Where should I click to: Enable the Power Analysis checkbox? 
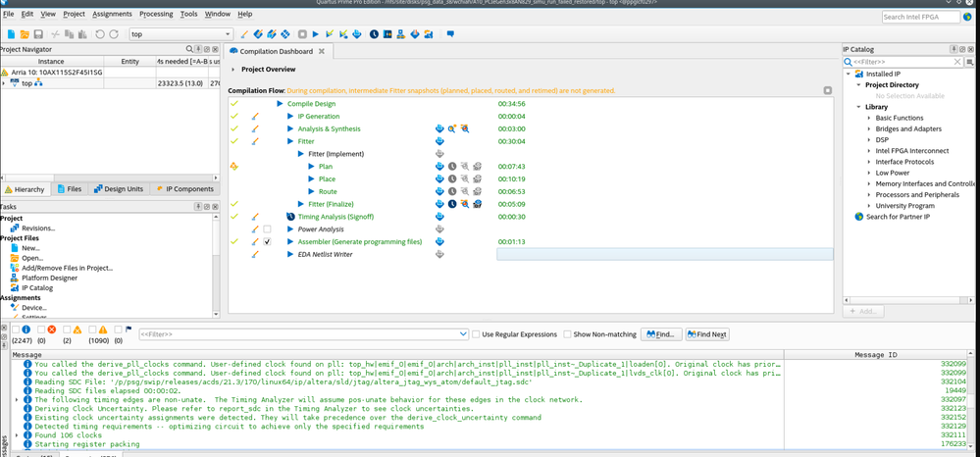coord(267,228)
